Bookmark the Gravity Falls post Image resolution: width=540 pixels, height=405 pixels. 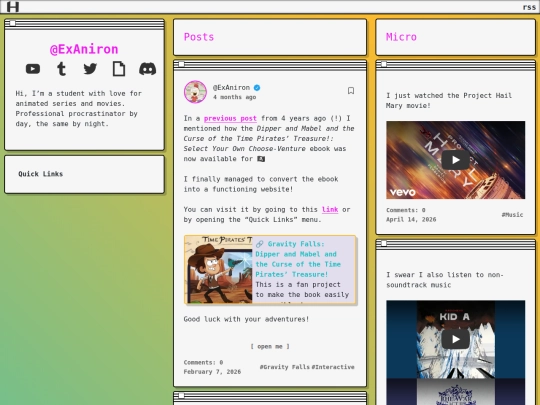pos(351,91)
